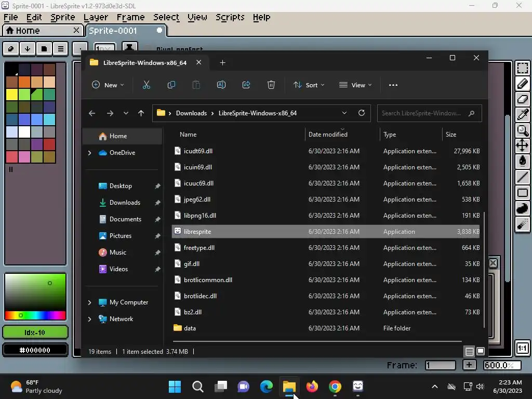Open Microsoft Edge from the taskbar

pyautogui.click(x=267, y=387)
